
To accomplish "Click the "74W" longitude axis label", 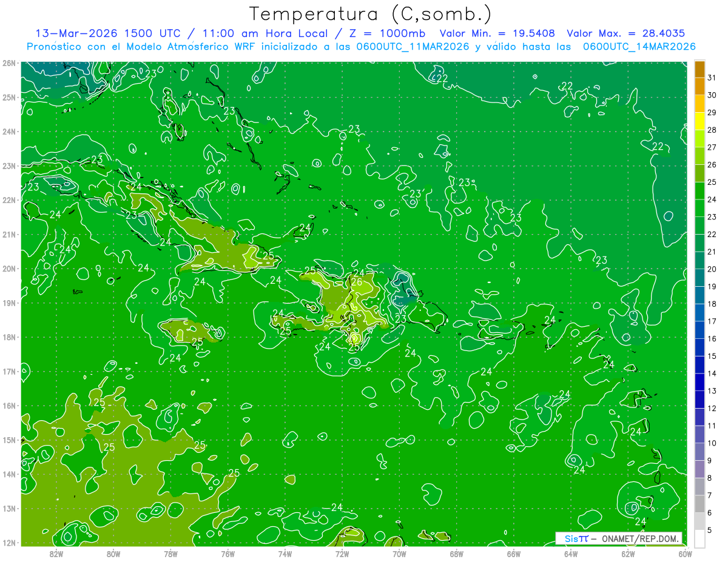I will tap(285, 554).
